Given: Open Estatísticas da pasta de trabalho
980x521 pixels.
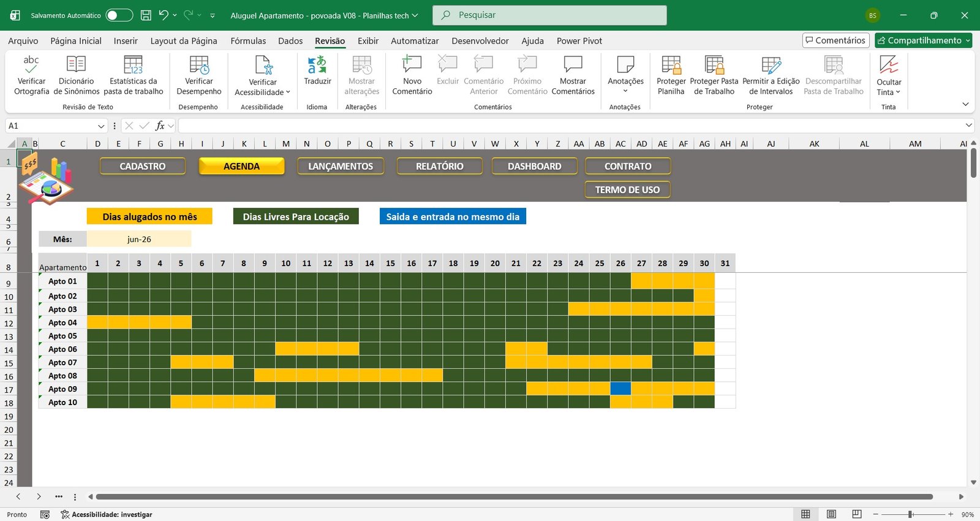Looking at the screenshot, I should tap(133, 75).
